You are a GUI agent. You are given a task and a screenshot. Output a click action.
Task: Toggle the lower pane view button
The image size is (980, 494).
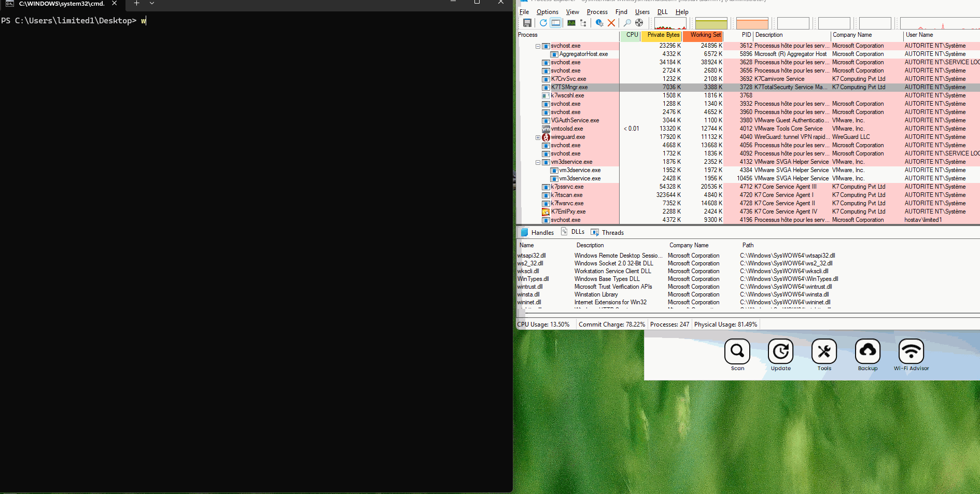point(556,23)
